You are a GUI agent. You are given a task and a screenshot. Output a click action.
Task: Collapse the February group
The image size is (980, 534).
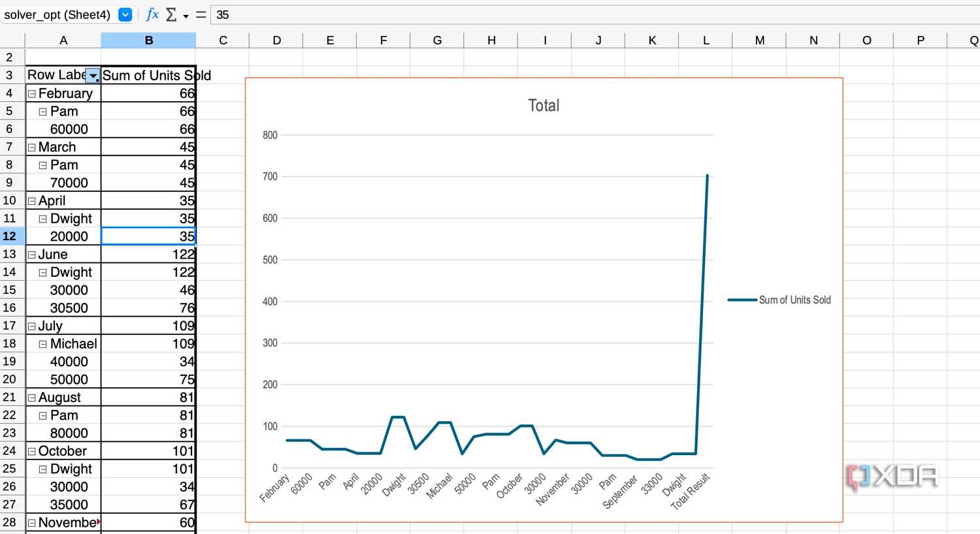coord(31,94)
